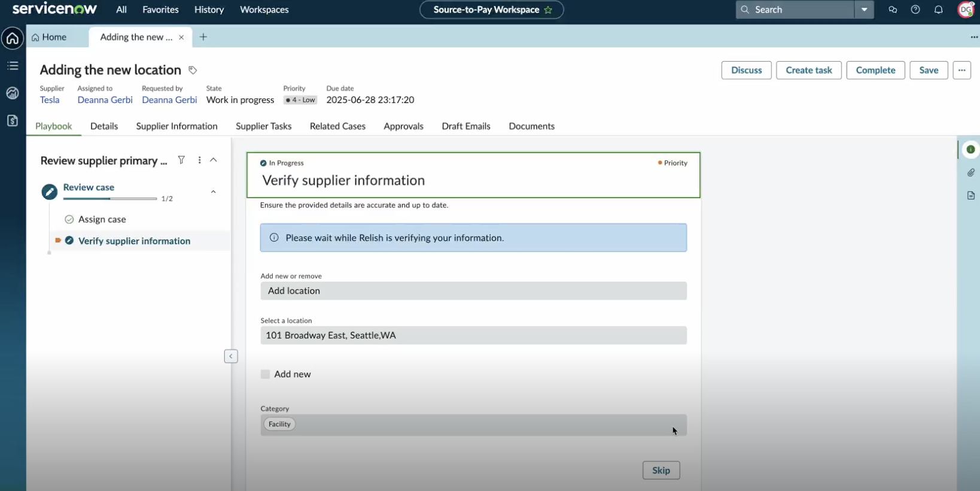Add a new tab with plus icon
This screenshot has height=491, width=980.
pos(203,37)
